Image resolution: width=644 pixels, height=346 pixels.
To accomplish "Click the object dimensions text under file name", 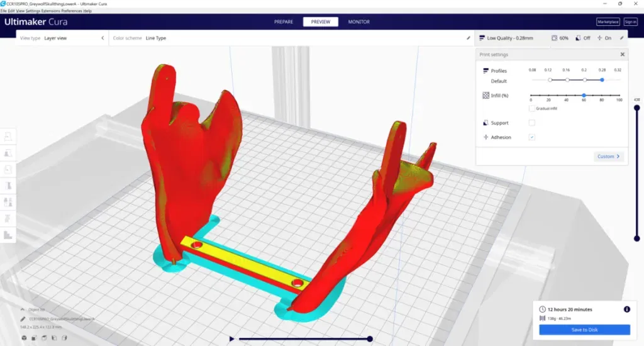I will click(41, 327).
